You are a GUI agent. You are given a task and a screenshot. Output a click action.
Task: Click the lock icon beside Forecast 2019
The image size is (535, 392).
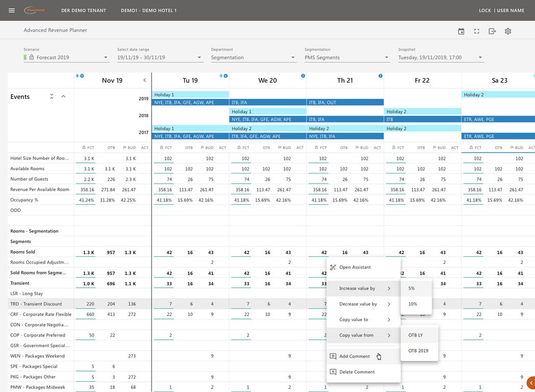coord(32,58)
